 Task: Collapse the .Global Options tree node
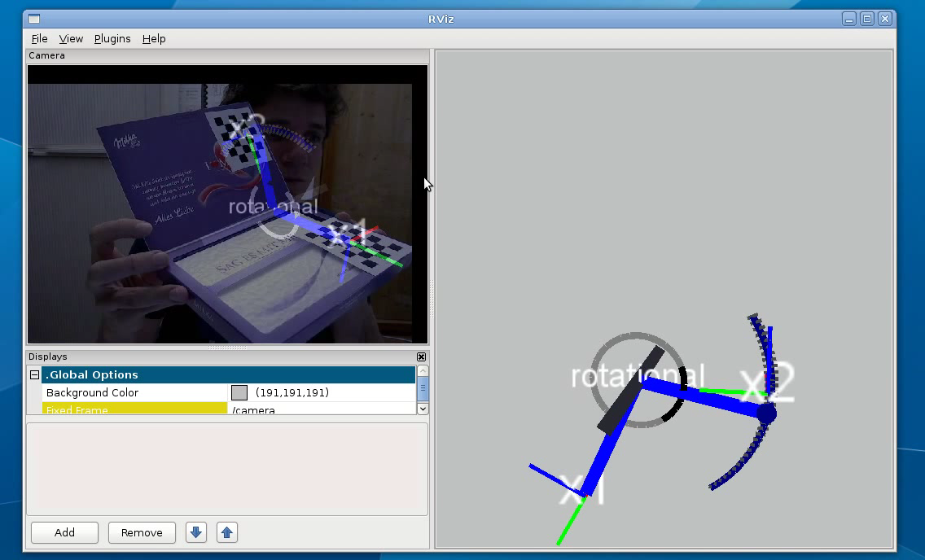pos(35,375)
